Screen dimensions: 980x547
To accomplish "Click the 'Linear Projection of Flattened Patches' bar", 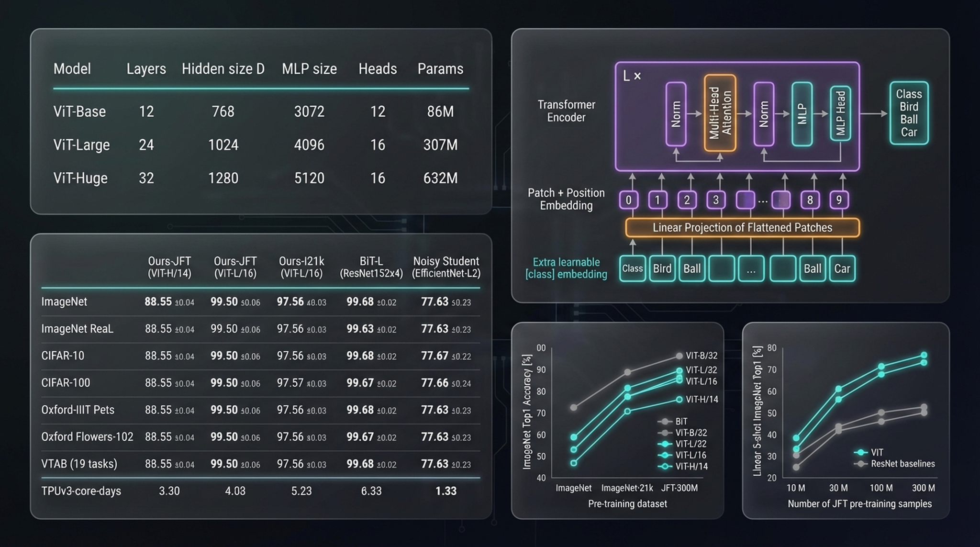I will [742, 228].
